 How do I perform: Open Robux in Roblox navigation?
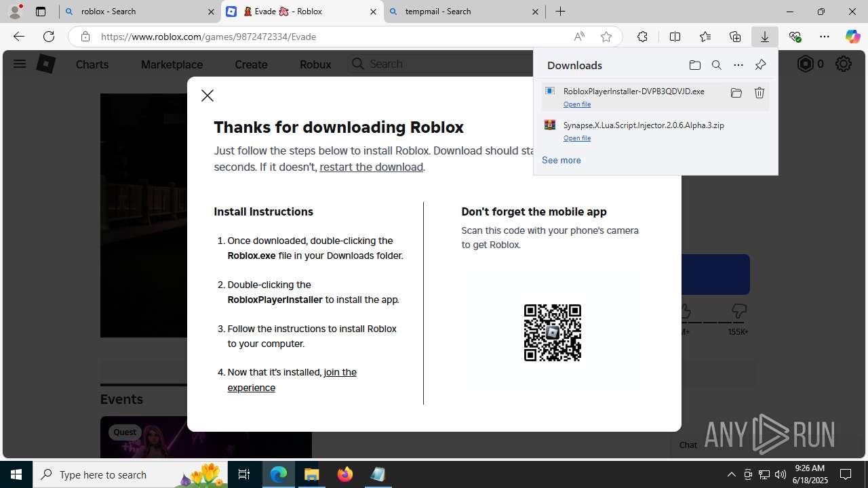click(x=315, y=64)
